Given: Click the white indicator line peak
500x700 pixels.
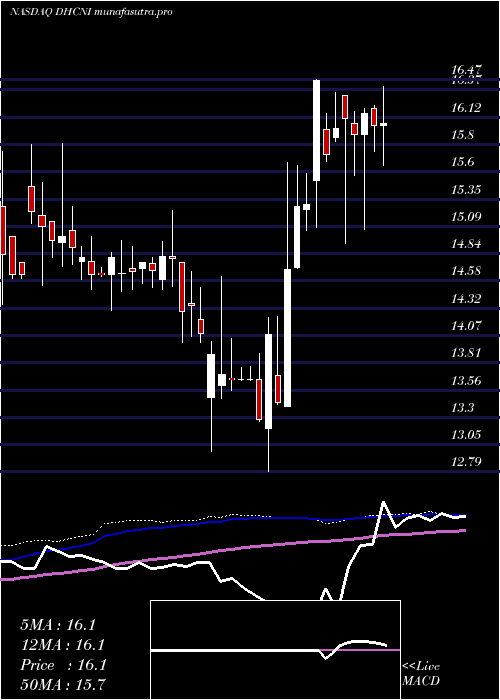Looking at the screenshot, I should (x=383, y=503).
